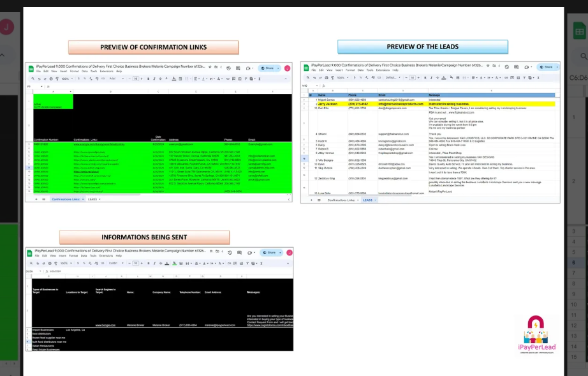Toggle bold in confirmation links preview toolbar
The width and height of the screenshot is (588, 376).
pos(148,79)
